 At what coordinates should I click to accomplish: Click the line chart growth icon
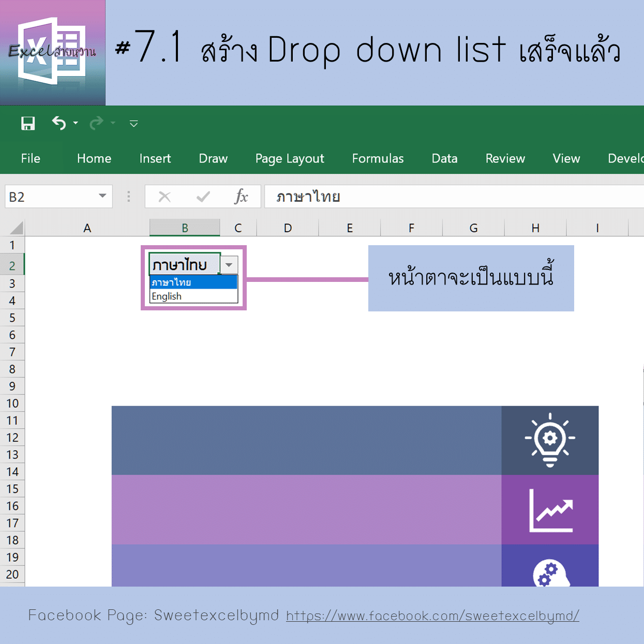pyautogui.click(x=550, y=510)
